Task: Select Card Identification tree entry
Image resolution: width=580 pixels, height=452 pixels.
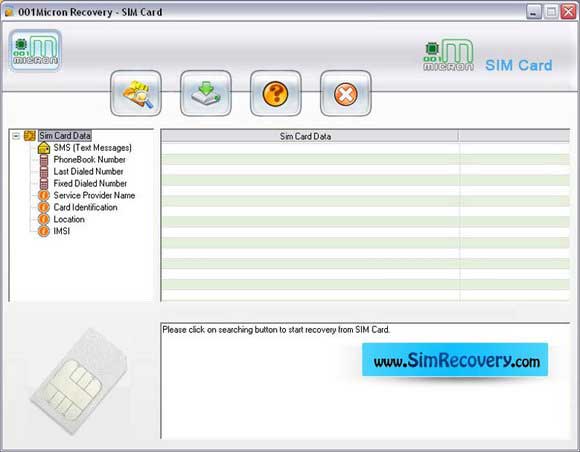Action: pyautogui.click(x=85, y=207)
